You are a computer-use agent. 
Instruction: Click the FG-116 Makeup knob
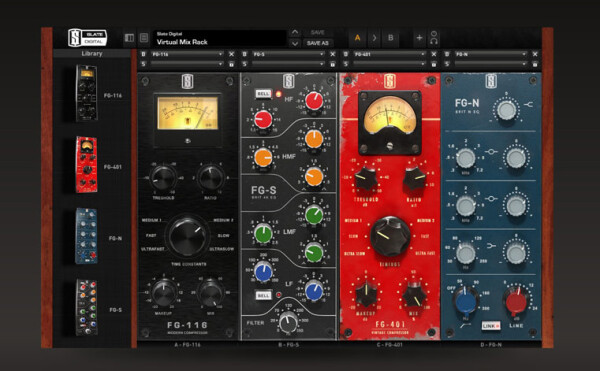coord(164,293)
